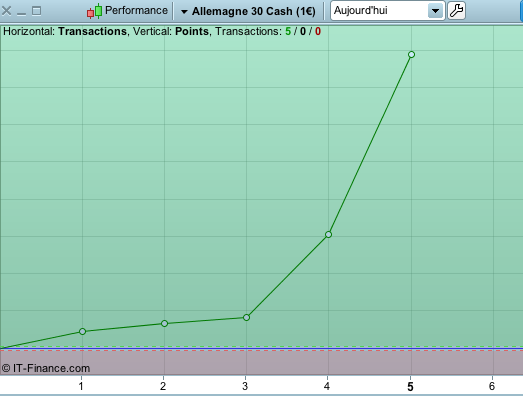Click axis label 6 on horizontal axis
Viewport: 523px width, 396px height.
click(x=492, y=386)
